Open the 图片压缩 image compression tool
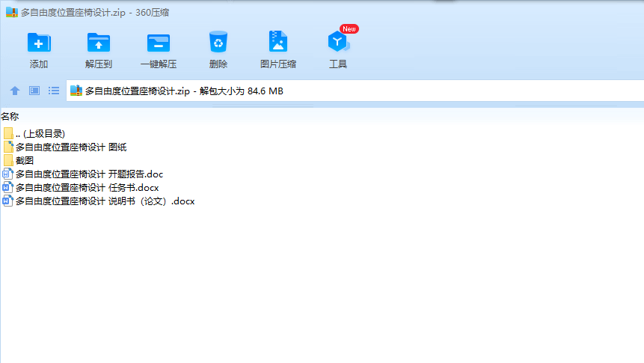 (278, 41)
